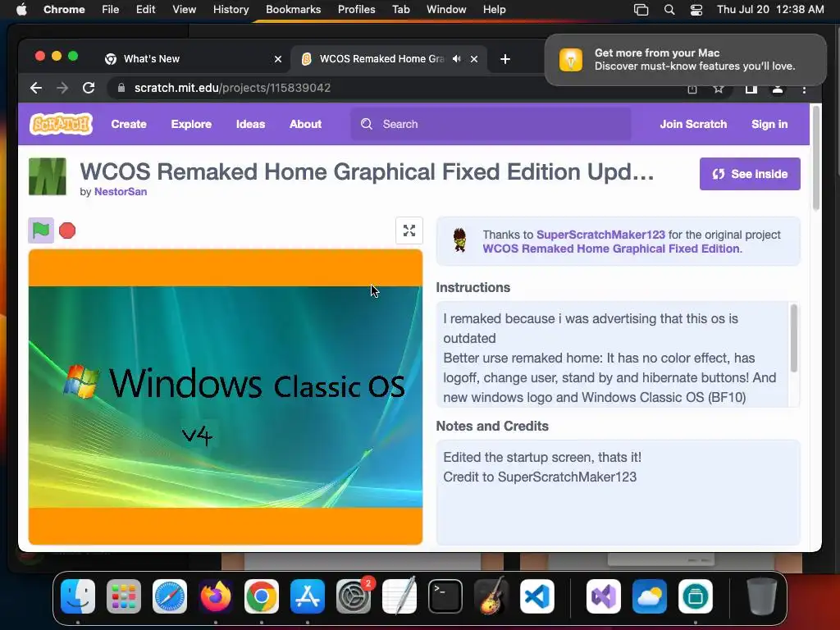Screen dimensions: 840x630
Task: Go back with the browser back arrow
Action: [x=36, y=88]
